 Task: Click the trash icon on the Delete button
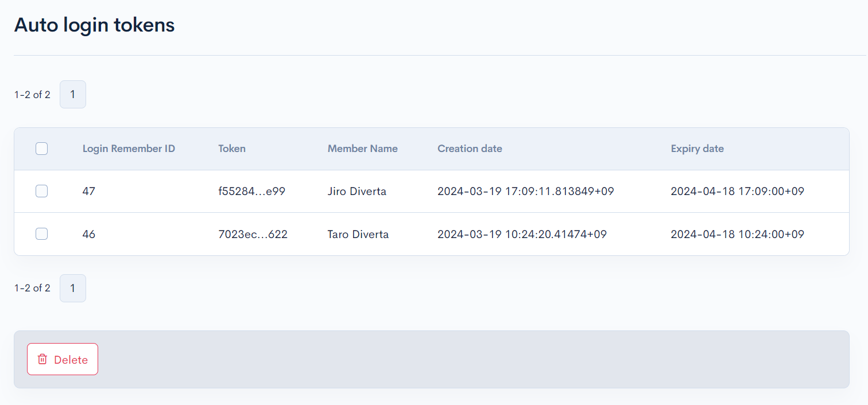pos(42,359)
